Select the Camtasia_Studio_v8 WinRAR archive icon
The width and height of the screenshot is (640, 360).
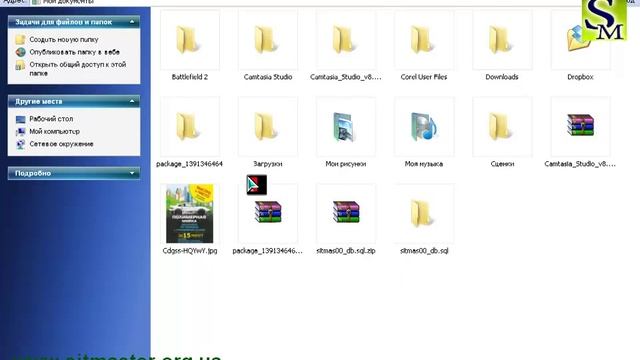tap(580, 125)
